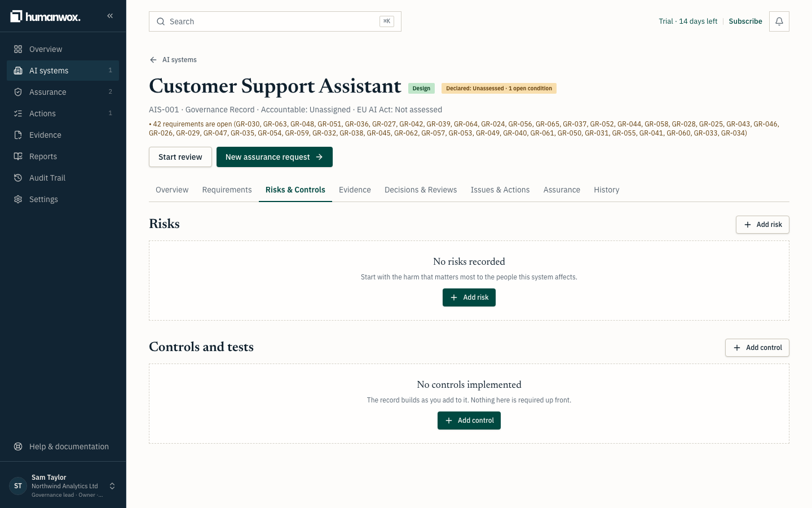The width and height of the screenshot is (812, 508).
Task: Collapse the sidebar with the double-chevron icon
Action: (x=110, y=16)
